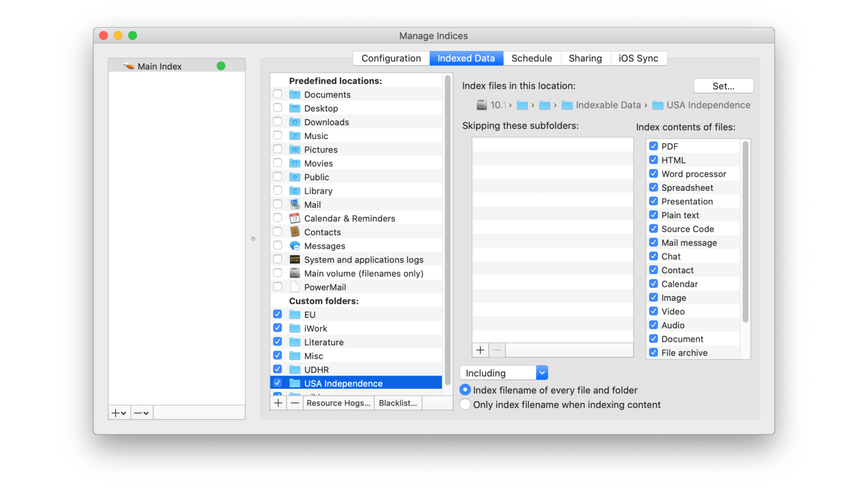Open the Including dropdown menu

point(504,373)
